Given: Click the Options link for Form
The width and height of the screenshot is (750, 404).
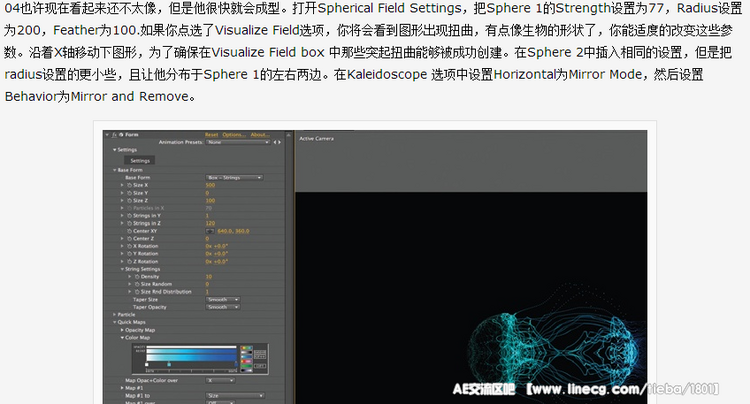Looking at the screenshot, I should (234, 135).
